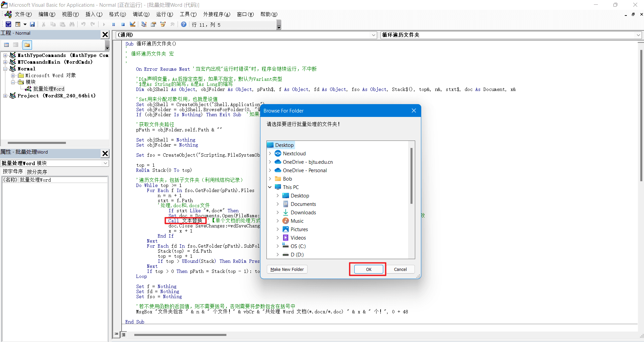Select Documents folder under This PC
This screenshot has height=342, width=644.
coord(303,204)
